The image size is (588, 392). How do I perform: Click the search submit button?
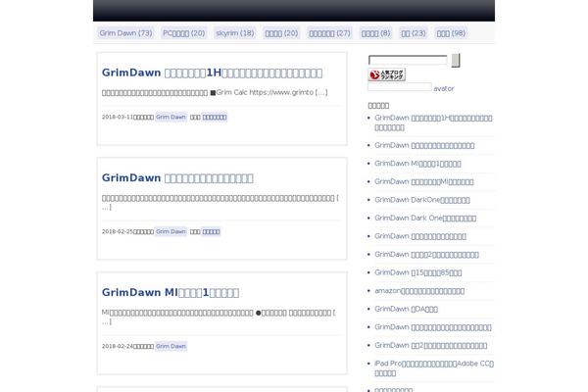click(456, 60)
